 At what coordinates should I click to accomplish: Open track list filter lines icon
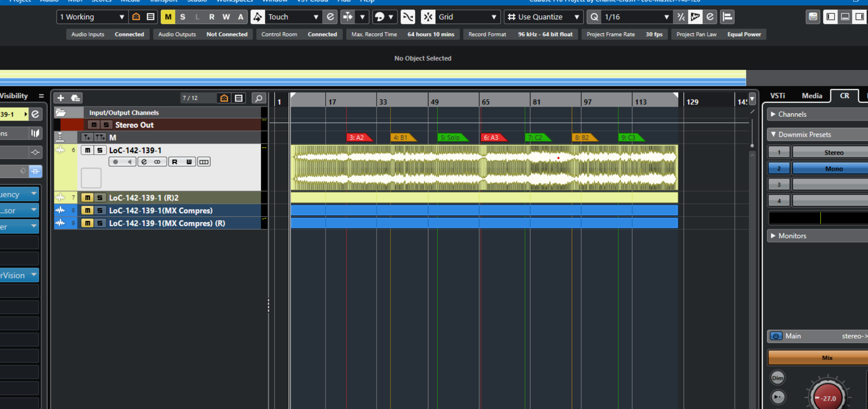pos(239,98)
